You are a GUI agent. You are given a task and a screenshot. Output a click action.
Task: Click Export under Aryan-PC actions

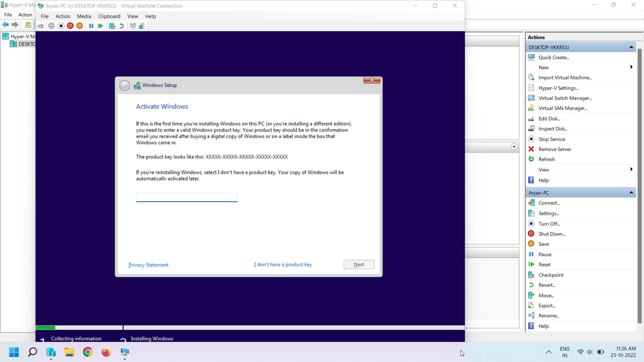pos(547,306)
